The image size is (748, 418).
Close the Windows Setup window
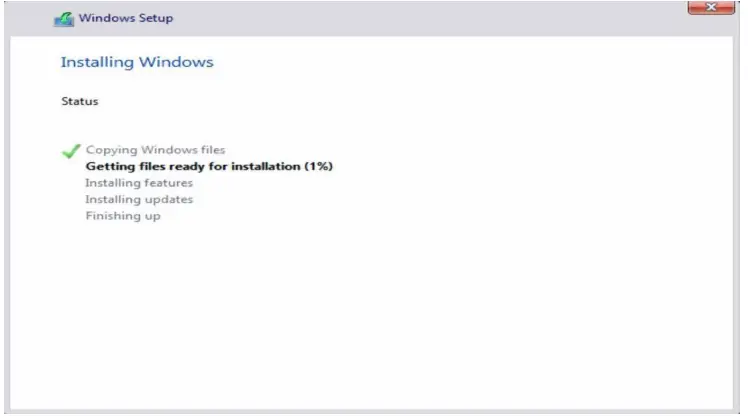pyautogui.click(x=711, y=8)
